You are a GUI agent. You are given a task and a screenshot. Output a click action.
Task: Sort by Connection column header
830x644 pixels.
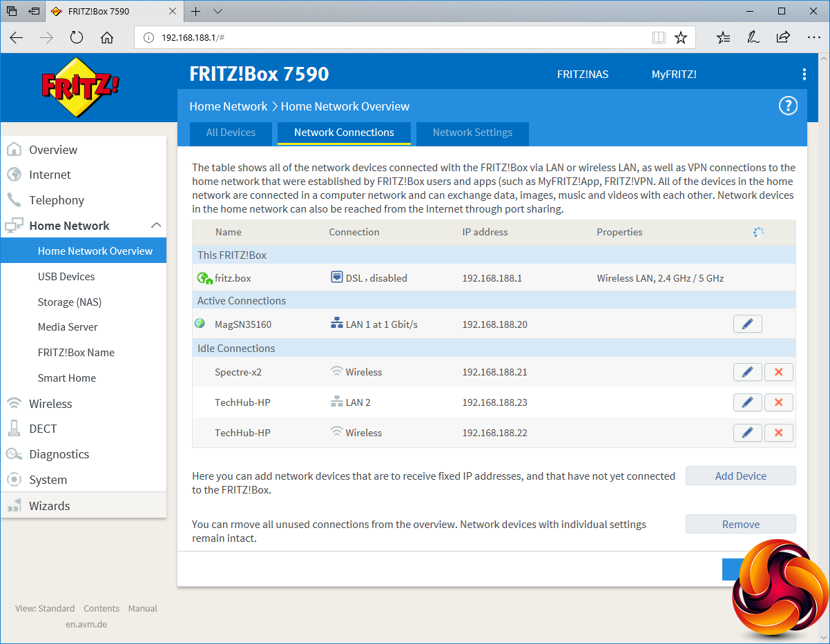354,232
